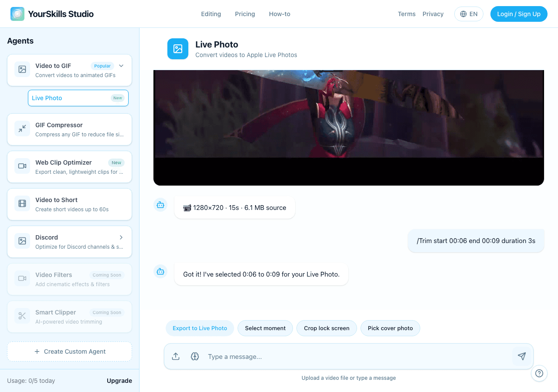
Task: Click the Video Filters camera icon
Action: click(x=22, y=278)
